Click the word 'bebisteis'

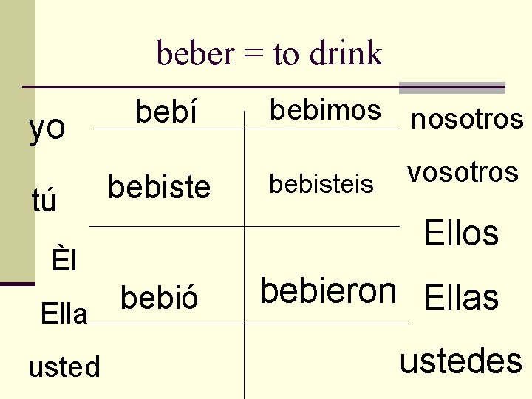tap(321, 183)
